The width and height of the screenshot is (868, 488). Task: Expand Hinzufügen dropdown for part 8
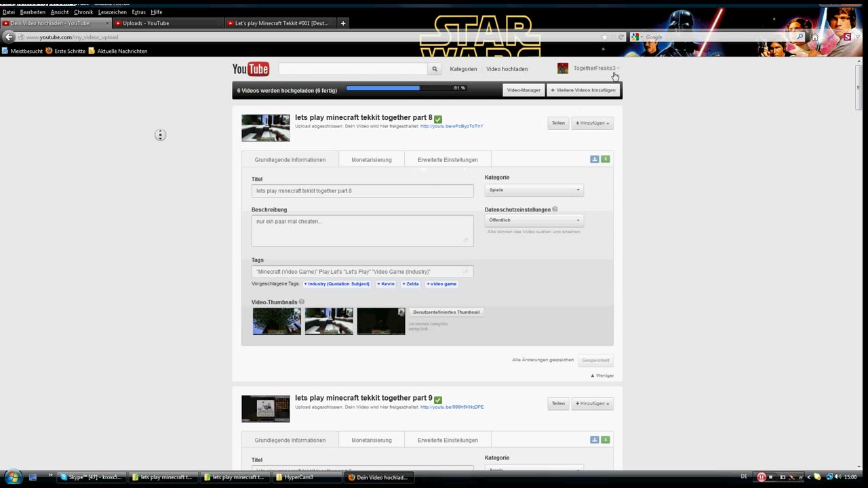tap(593, 123)
